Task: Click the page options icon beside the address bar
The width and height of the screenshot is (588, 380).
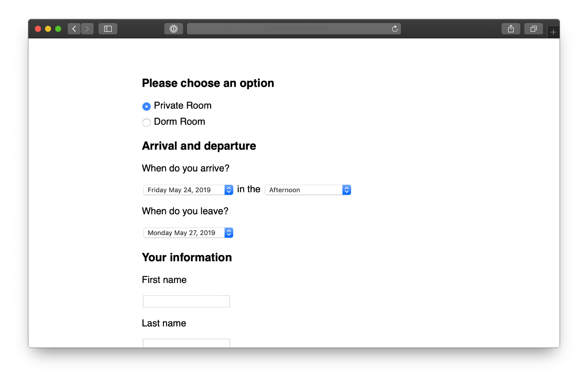Action: click(x=173, y=29)
